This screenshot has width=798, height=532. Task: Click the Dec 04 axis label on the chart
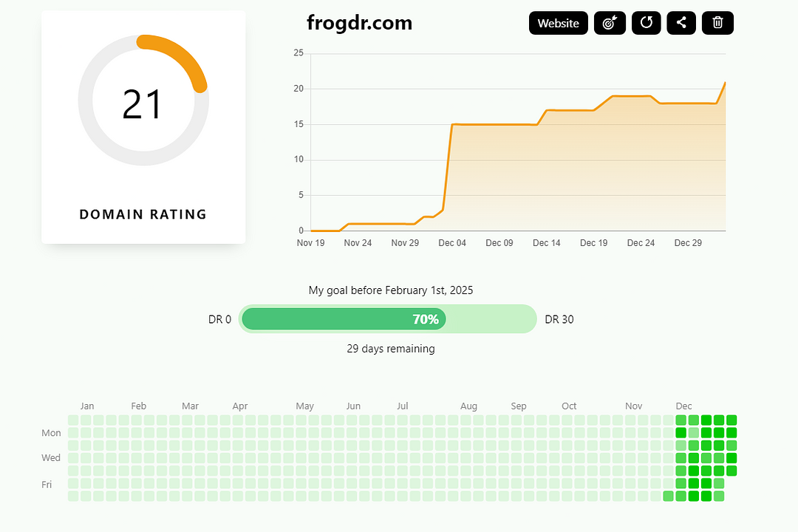click(x=452, y=242)
